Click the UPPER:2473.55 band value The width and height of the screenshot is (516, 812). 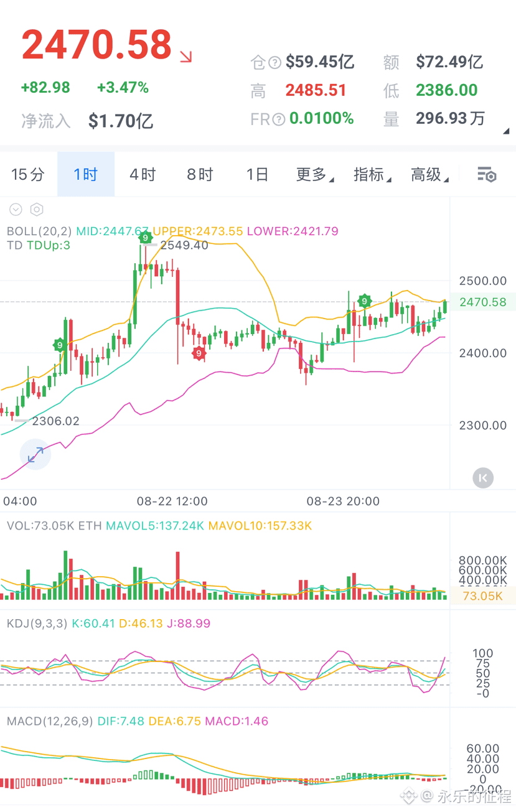coord(198,231)
